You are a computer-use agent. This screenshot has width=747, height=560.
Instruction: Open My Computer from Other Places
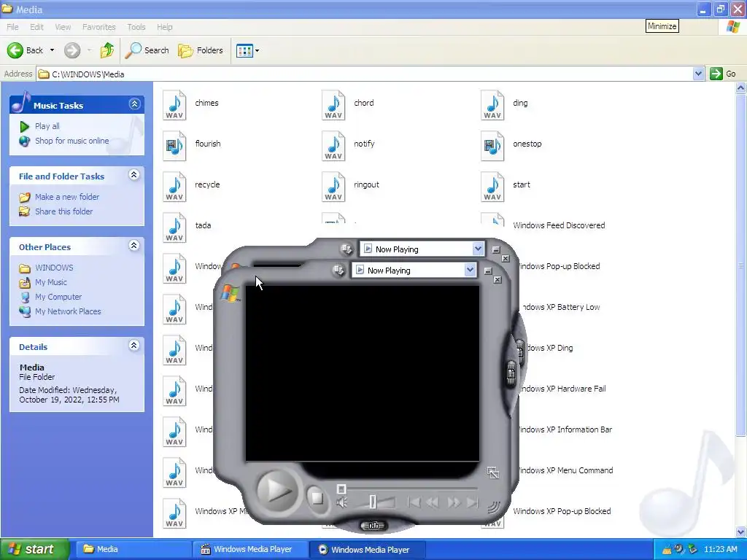click(x=58, y=297)
